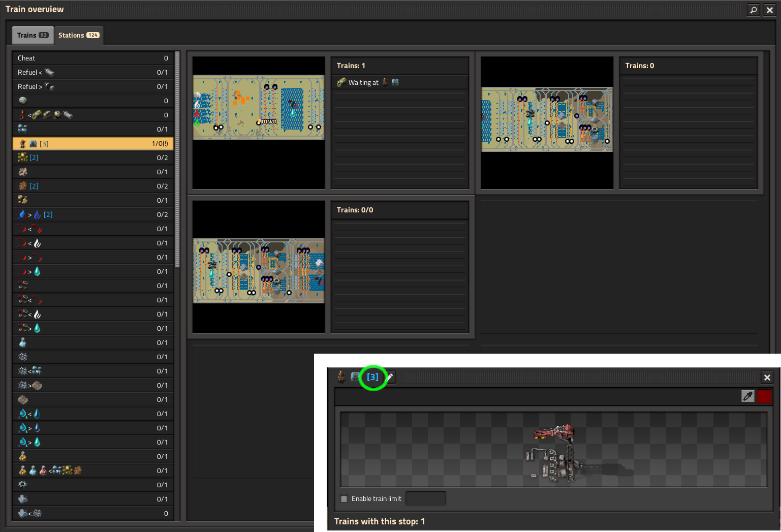Select the row with lone blue-white ore icon
The width and height of the screenshot is (781, 532).
93,129
